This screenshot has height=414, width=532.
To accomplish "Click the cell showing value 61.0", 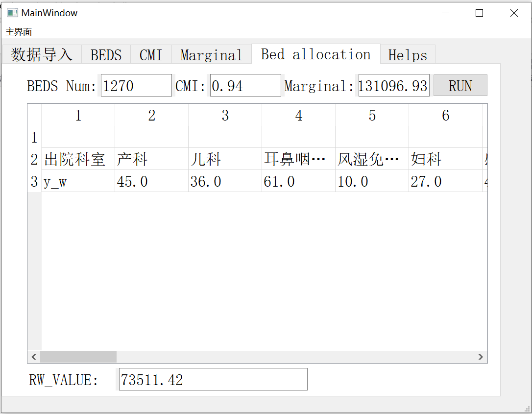I will (x=298, y=181).
